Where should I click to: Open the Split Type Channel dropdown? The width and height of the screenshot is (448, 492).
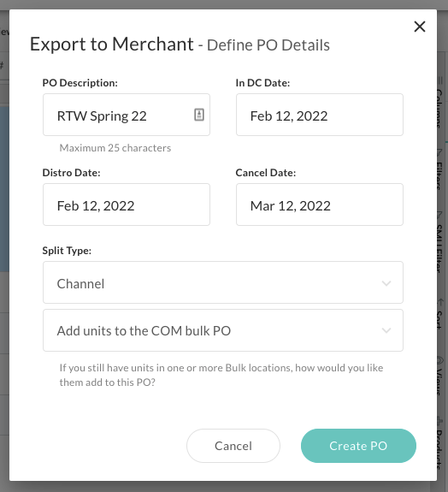tap(223, 282)
